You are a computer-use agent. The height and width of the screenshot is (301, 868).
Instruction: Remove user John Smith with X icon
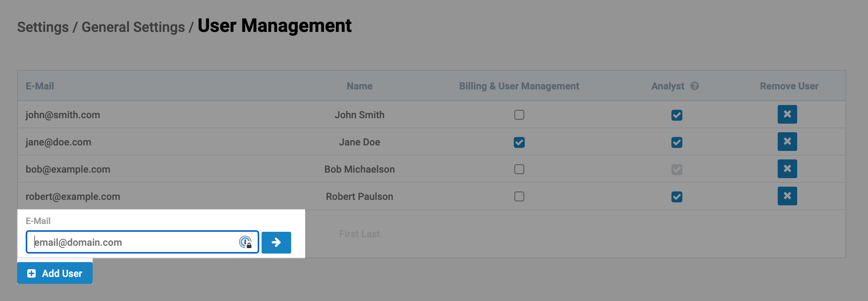click(x=787, y=114)
